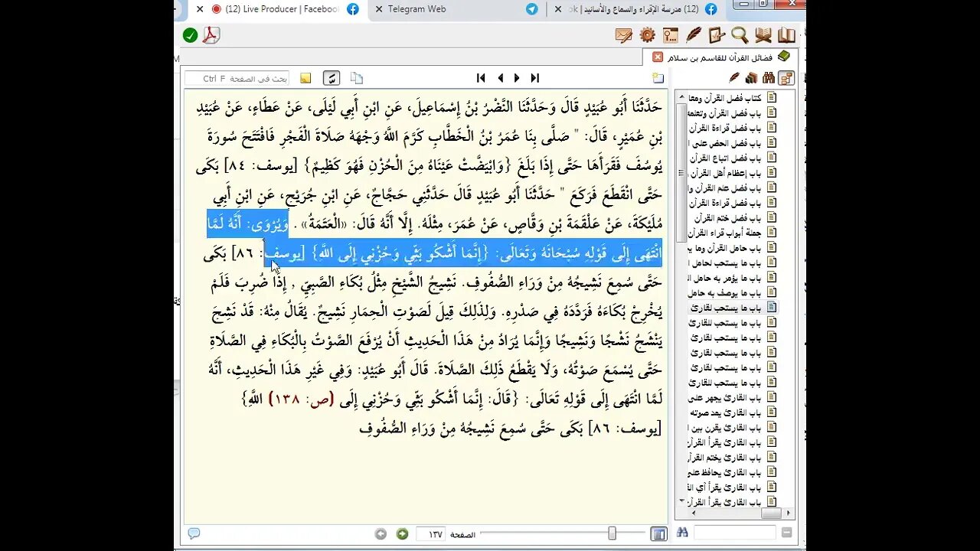980x551 pixels.
Task: Toggle the tashkeel diacritics icon
Action: coord(332,78)
